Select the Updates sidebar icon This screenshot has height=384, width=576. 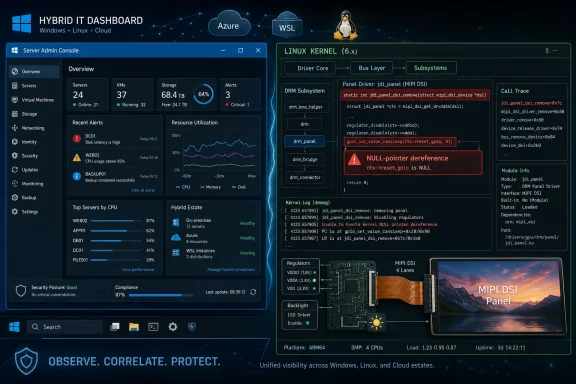point(15,170)
